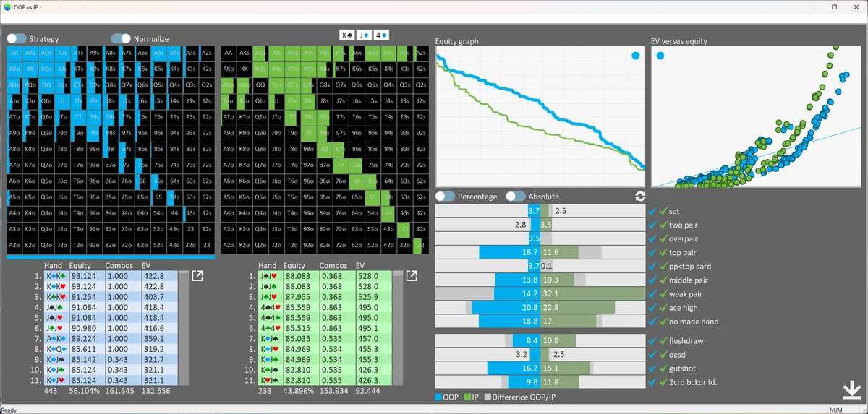Click NUM indicator in status bar
868x414 pixels.
coord(835,410)
